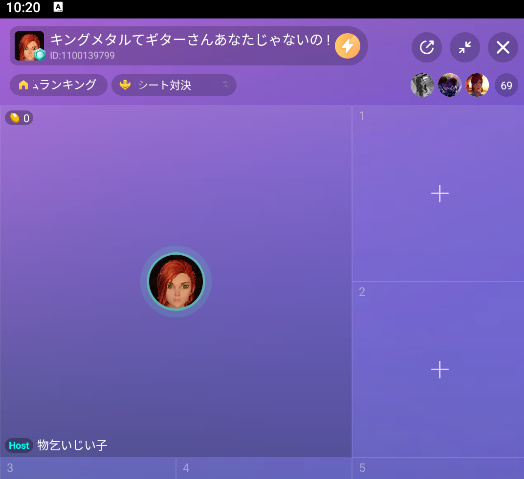Image resolution: width=524 pixels, height=479 pixels.
Task: Tap the 10:20 clock in status bar
Action: tap(23, 7)
